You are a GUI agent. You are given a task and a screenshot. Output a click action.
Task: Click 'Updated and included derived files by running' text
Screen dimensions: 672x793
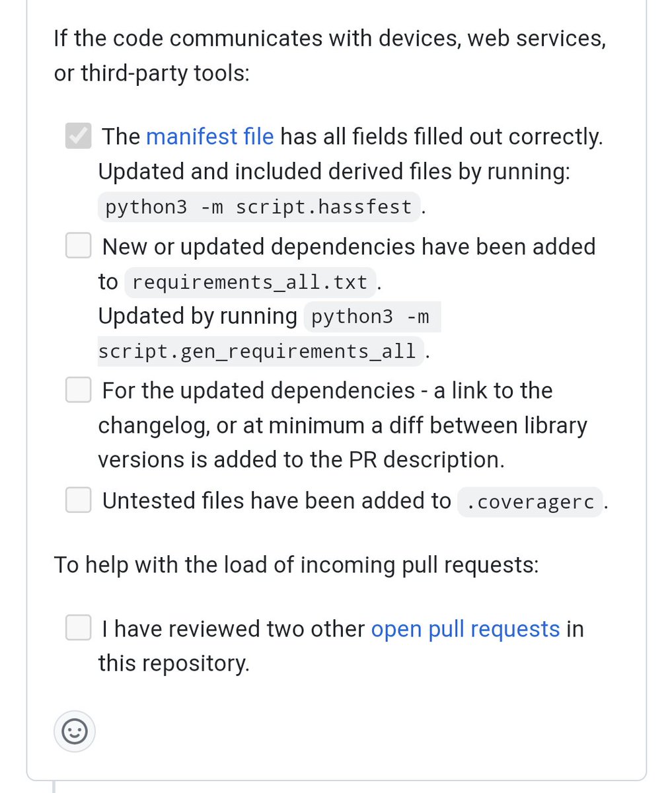pos(334,172)
